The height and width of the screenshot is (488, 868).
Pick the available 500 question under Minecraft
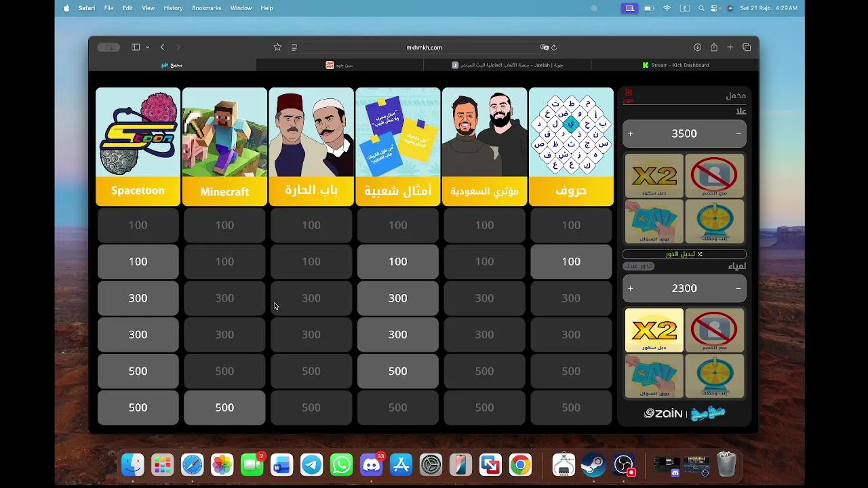point(224,407)
